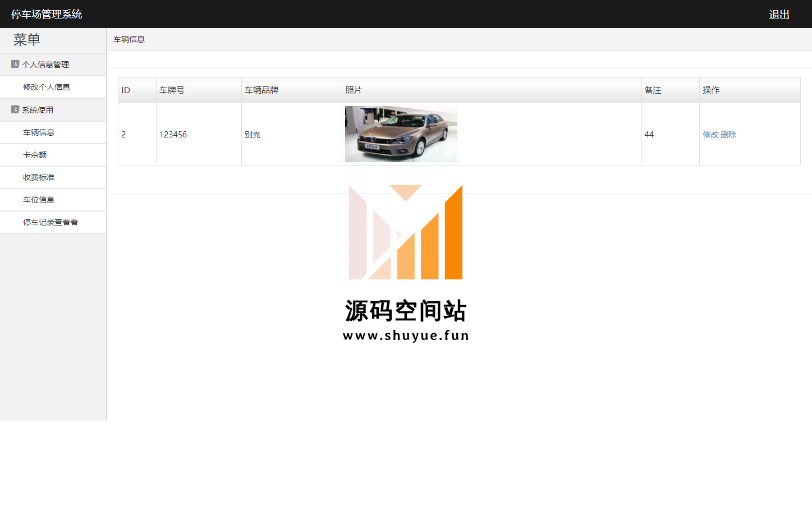Open 车位信息 menu item
812x529 pixels.
point(53,200)
